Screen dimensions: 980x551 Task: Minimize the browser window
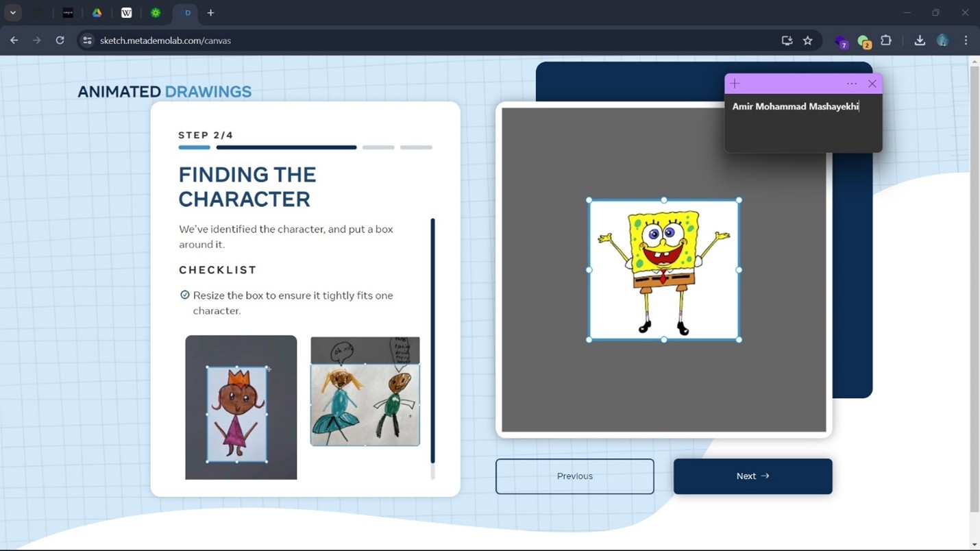click(907, 13)
